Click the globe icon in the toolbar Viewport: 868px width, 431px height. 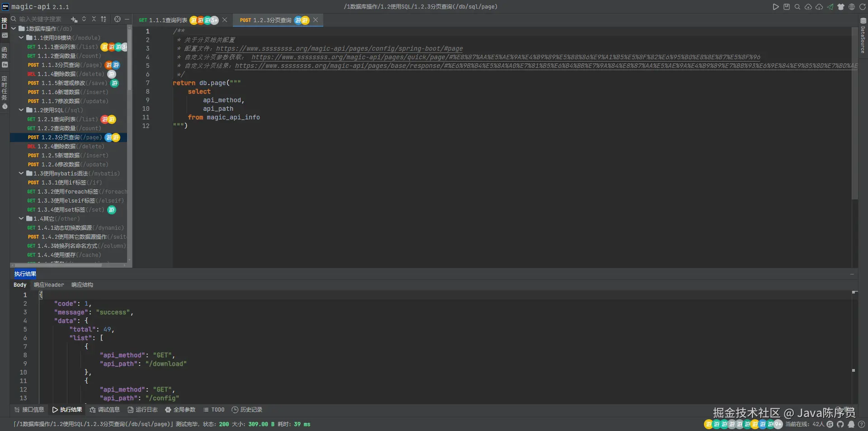click(852, 7)
